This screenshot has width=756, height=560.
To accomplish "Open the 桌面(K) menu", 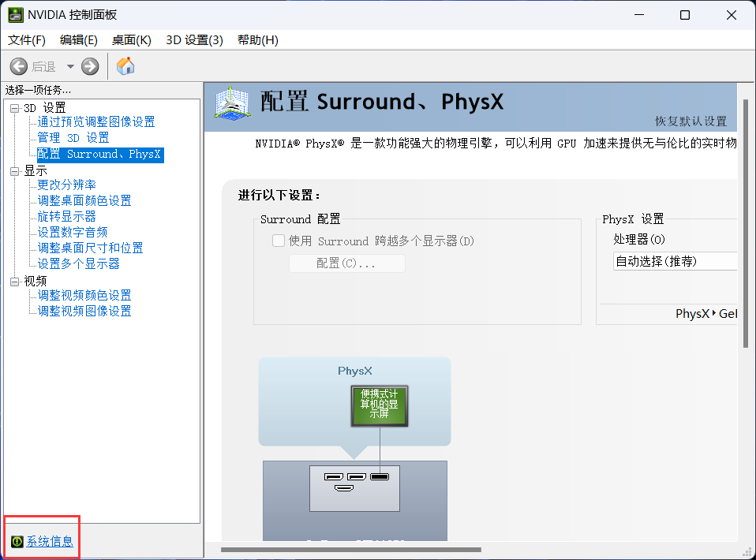I will 132,40.
